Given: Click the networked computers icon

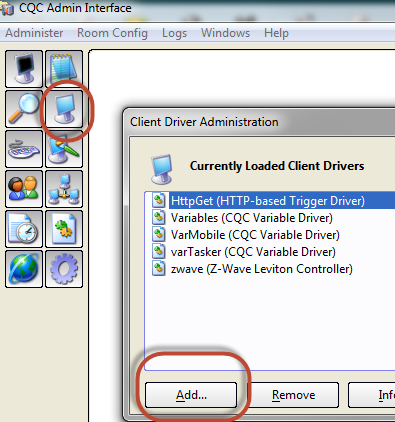Looking at the screenshot, I should (64, 189).
